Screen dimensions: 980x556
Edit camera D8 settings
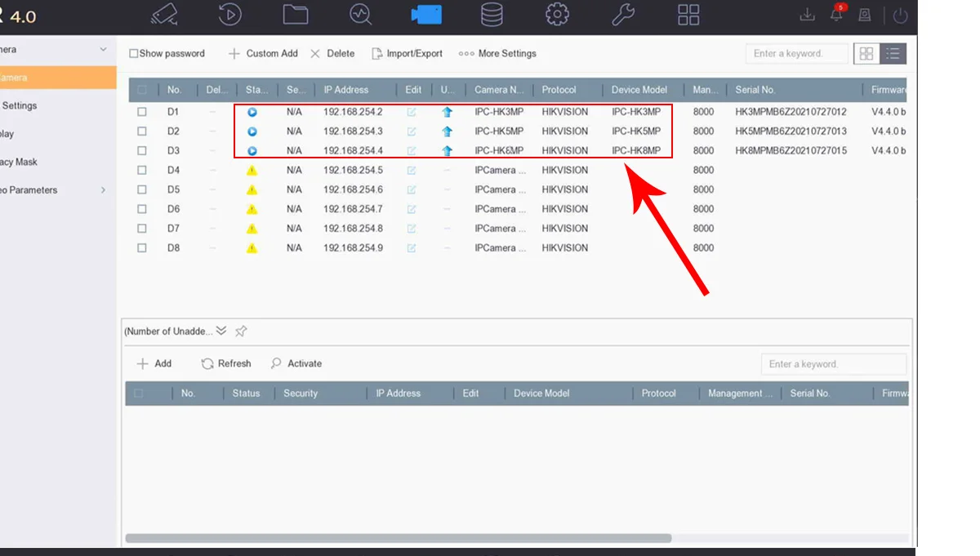[x=412, y=248]
